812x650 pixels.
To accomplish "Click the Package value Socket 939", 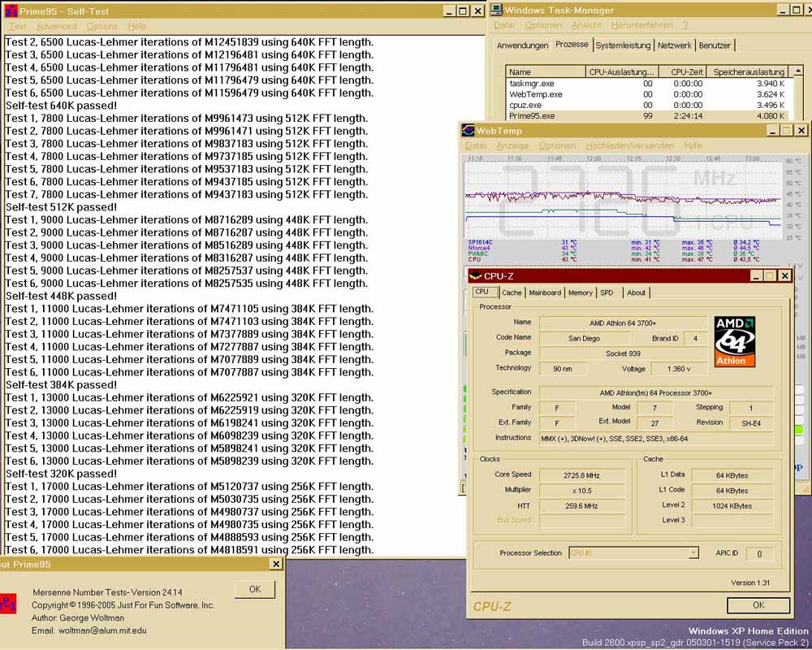I will click(623, 353).
